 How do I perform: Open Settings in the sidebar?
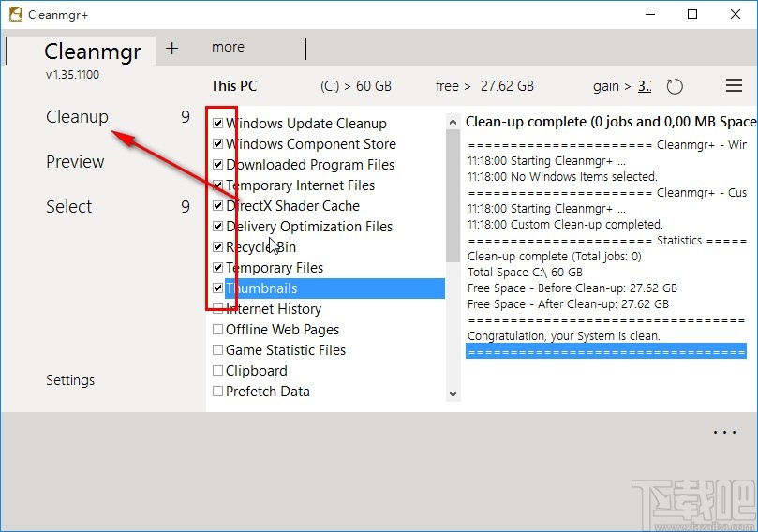coord(70,380)
